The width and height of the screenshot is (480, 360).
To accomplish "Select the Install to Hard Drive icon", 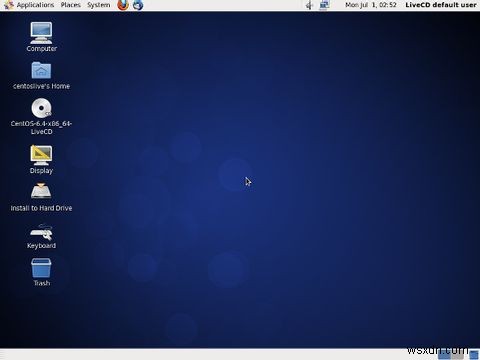I will (x=41, y=191).
